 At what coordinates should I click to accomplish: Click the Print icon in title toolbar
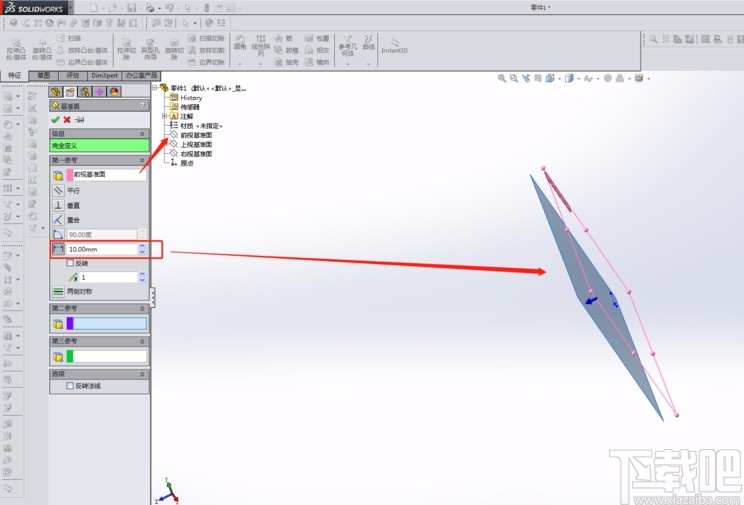149,8
